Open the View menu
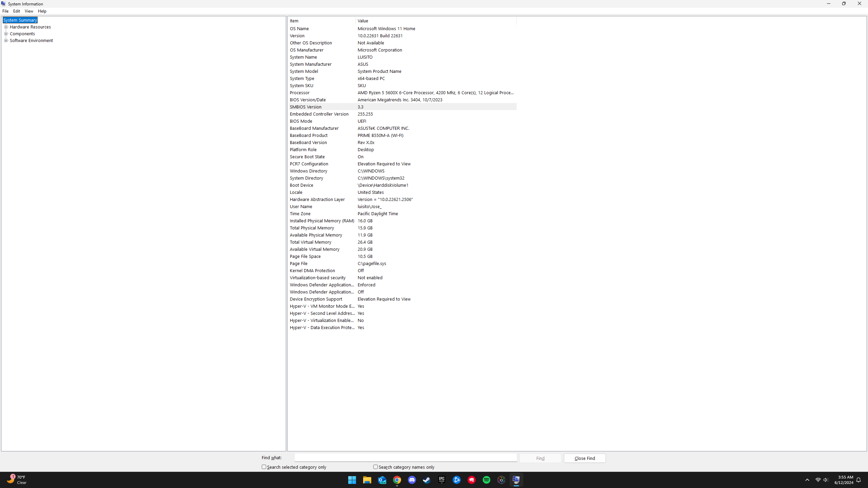 click(x=29, y=11)
